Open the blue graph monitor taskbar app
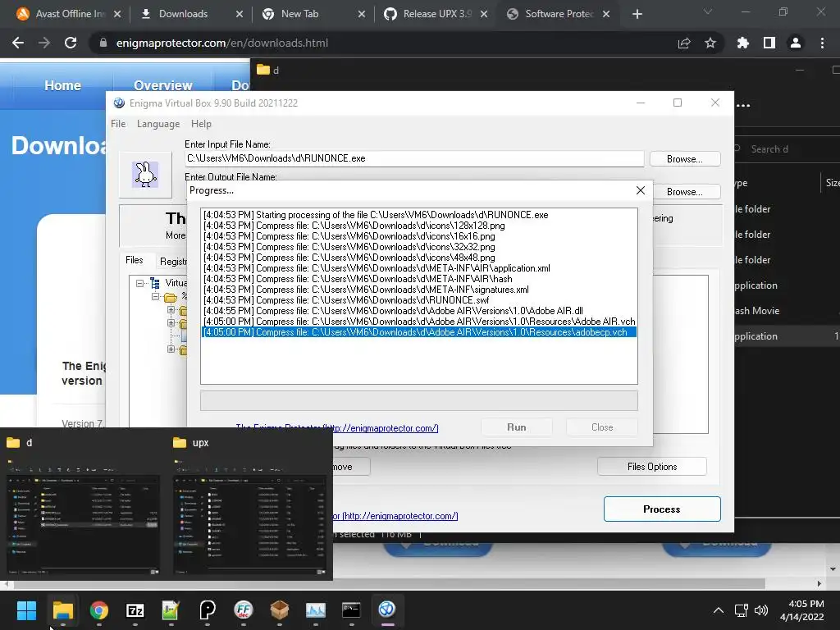 316,609
